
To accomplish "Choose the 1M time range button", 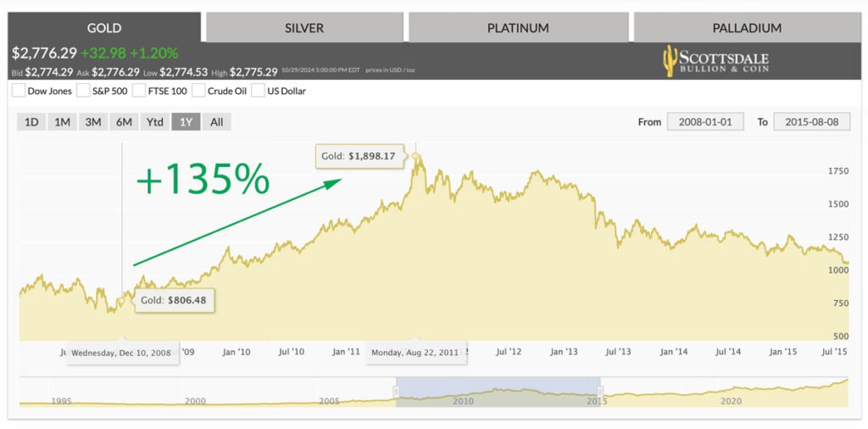I will 62,122.
